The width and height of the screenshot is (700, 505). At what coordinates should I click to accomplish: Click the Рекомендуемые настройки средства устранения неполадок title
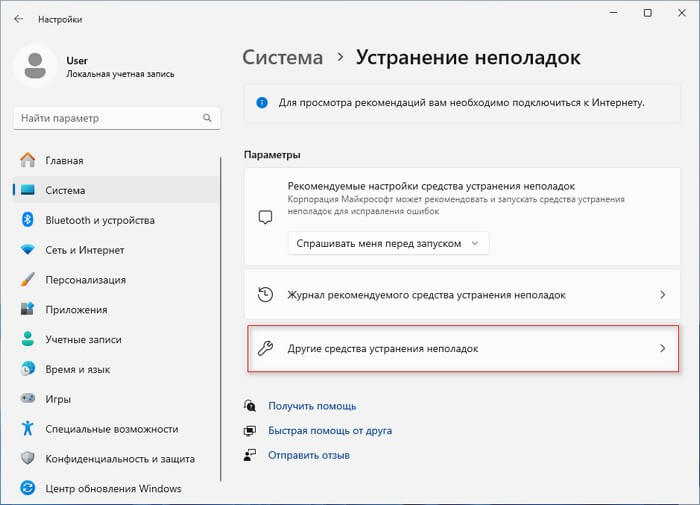[431, 186]
